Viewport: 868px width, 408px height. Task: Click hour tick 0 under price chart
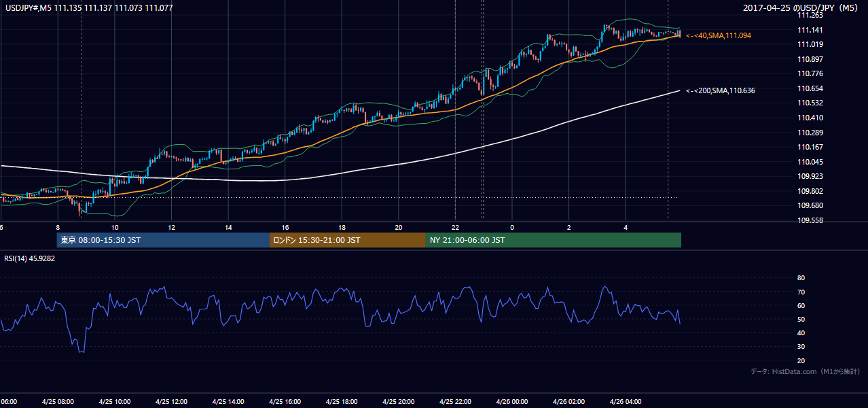click(x=512, y=227)
